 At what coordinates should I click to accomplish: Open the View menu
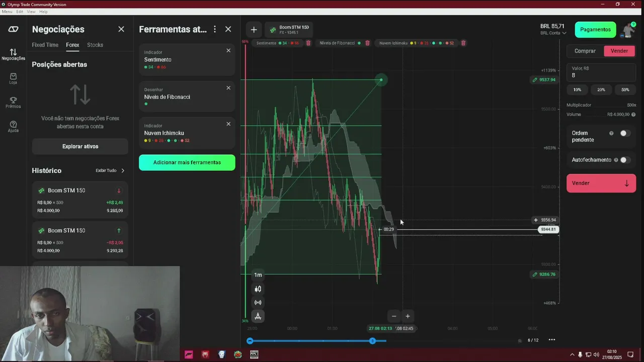tap(31, 12)
